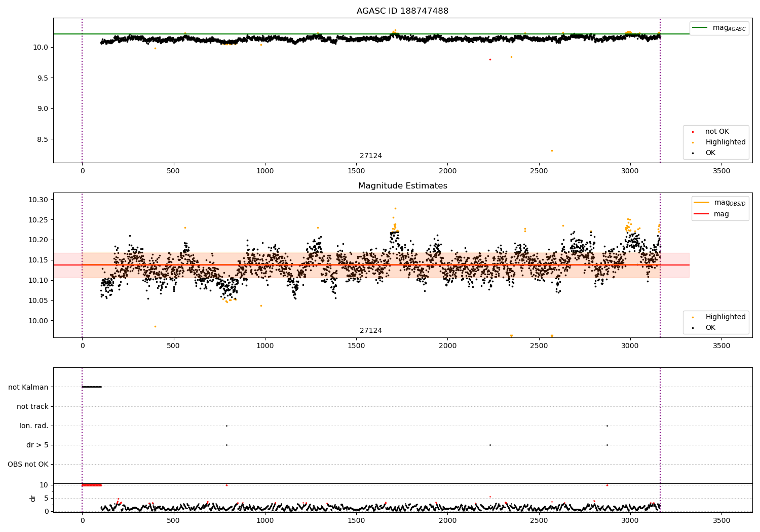This screenshot has height=532, width=760.
Task: Click the 'not Kalman' row label
Action: click(28, 388)
